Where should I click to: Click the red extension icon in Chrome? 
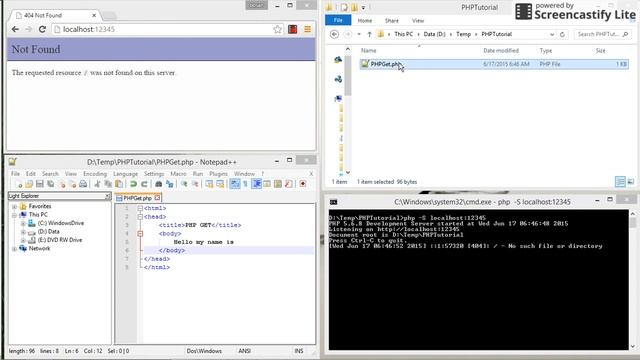point(293,29)
